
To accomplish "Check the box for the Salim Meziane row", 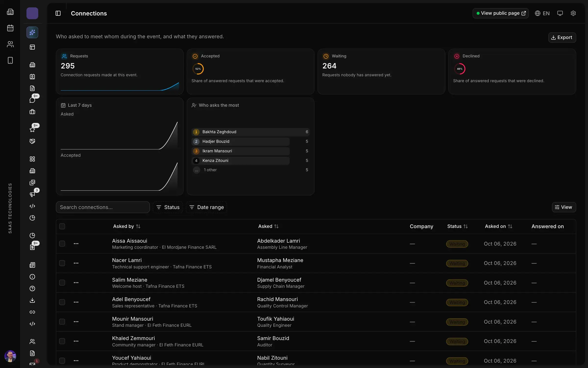I will [62, 283].
